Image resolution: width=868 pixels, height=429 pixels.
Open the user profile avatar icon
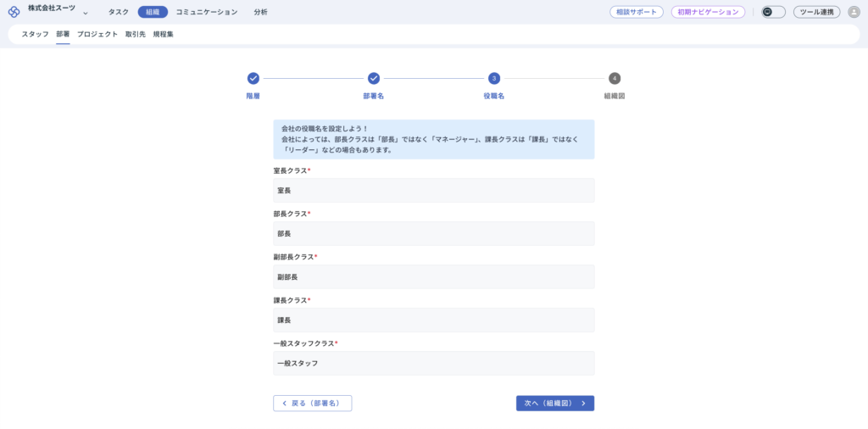pyautogui.click(x=854, y=12)
